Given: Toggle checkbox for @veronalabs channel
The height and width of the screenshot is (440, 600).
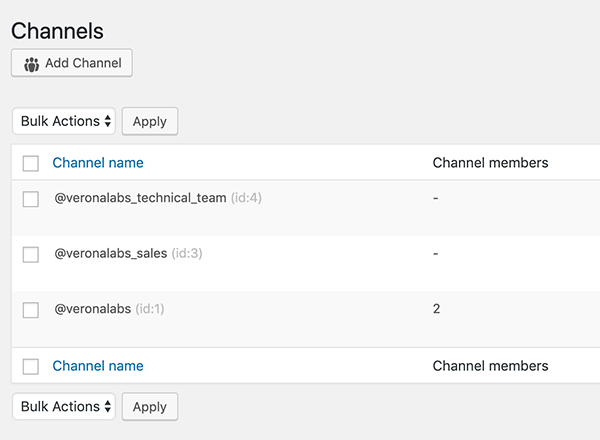Looking at the screenshot, I should coord(31,310).
